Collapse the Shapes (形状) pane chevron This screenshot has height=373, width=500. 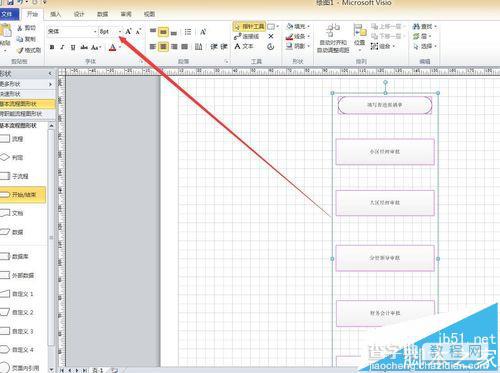coord(50,73)
